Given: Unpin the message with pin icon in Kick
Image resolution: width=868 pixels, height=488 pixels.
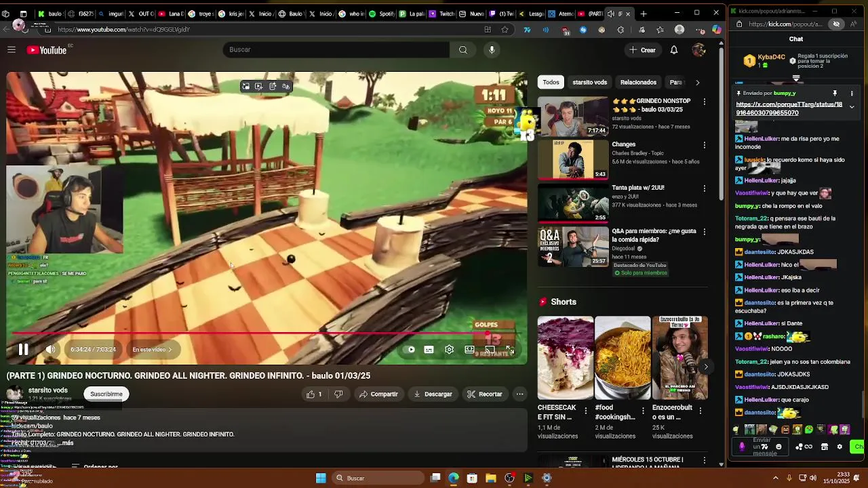Looking at the screenshot, I should (835, 94).
